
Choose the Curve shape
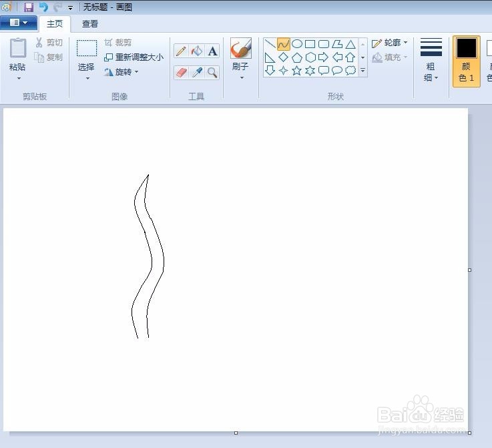[x=283, y=44]
